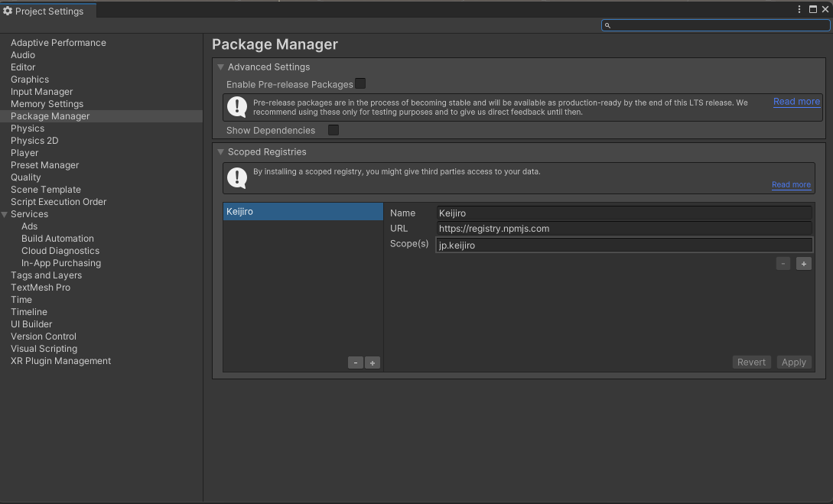Image resolution: width=833 pixels, height=504 pixels.
Task: Remove selected registry with minus button
Action: coord(356,363)
